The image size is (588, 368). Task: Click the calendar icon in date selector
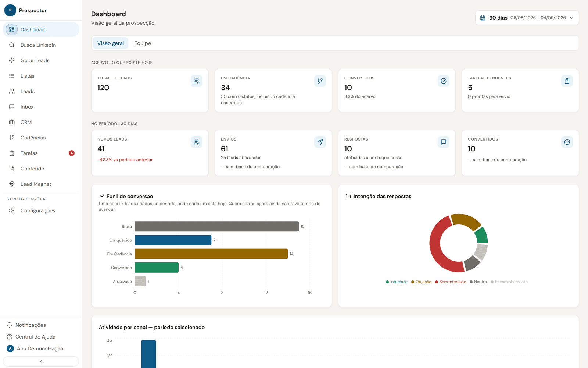pos(483,18)
